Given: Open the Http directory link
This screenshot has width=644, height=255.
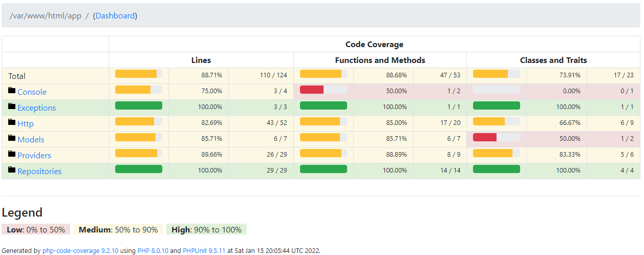Looking at the screenshot, I should tap(26, 123).
